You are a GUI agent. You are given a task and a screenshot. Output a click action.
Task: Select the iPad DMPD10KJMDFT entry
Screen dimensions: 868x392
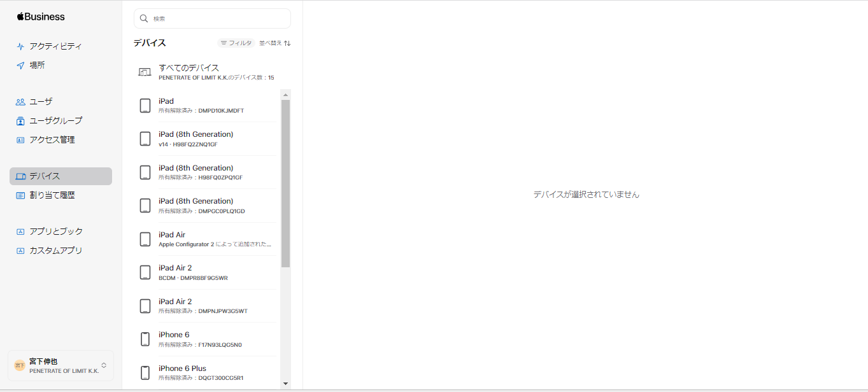tap(207, 106)
